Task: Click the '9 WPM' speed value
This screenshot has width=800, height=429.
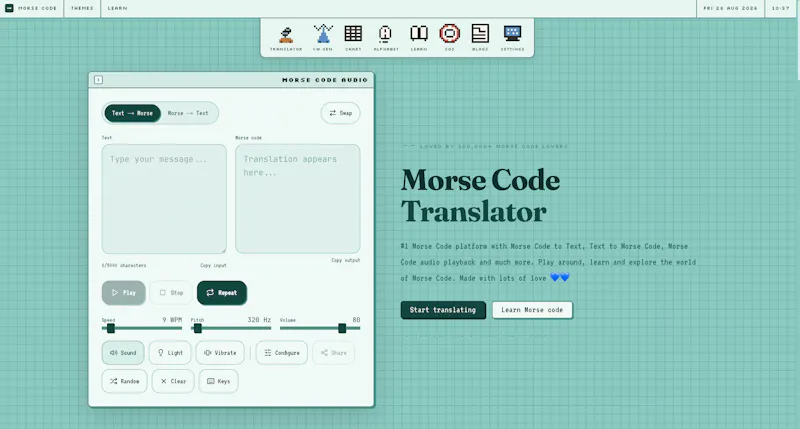Action: click(172, 320)
